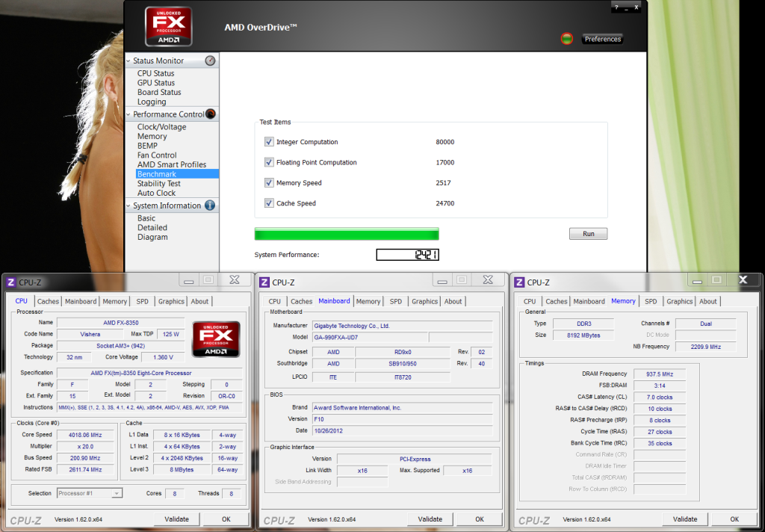This screenshot has width=765, height=532.
Task: Switch to About tab in Memory CPU-Z window
Action: 708,301
